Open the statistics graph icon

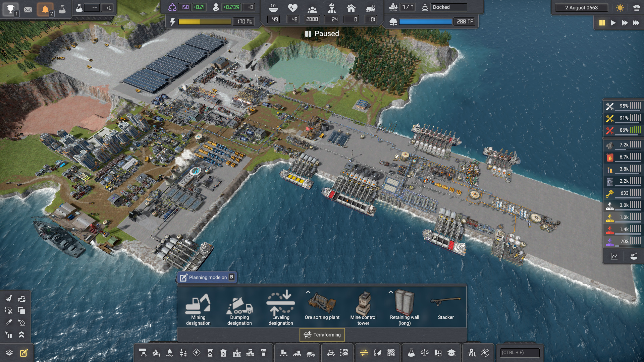[614, 256]
